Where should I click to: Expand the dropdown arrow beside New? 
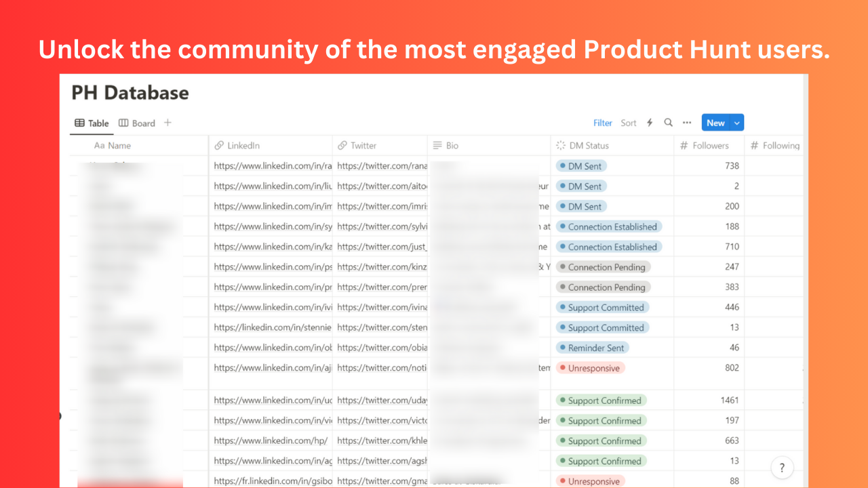(x=737, y=123)
